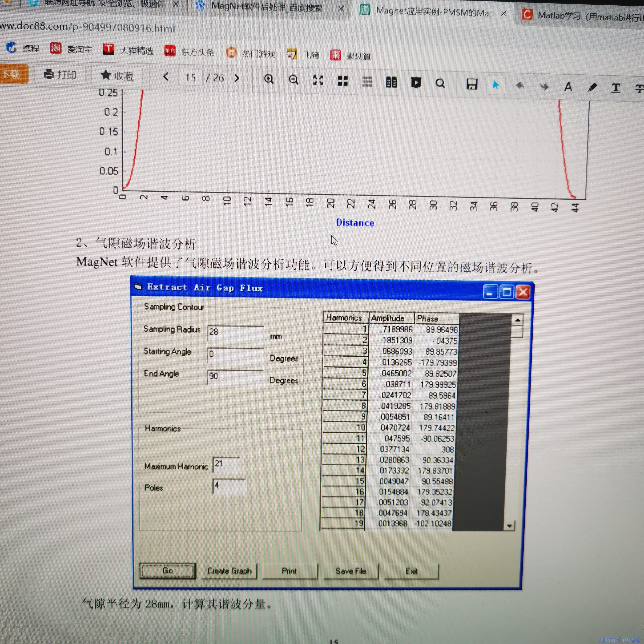The image size is (644, 644).
Task: Click the bookmark note icon
Action: 416,83
